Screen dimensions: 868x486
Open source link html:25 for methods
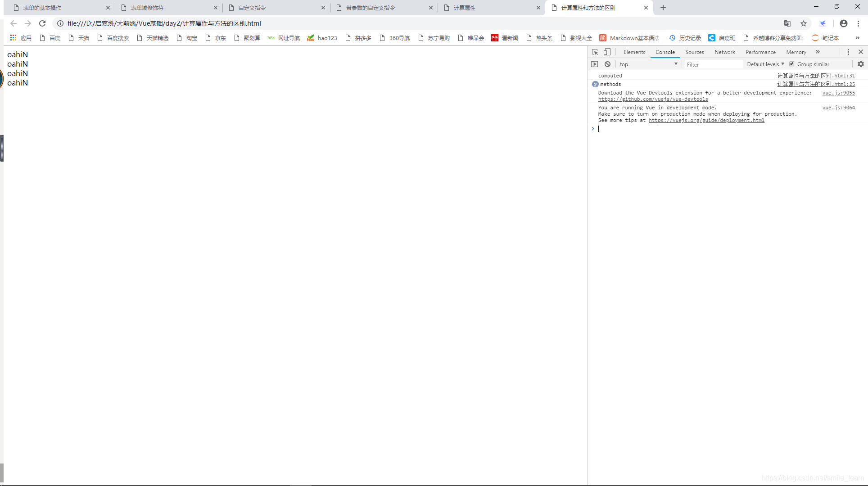pyautogui.click(x=816, y=84)
